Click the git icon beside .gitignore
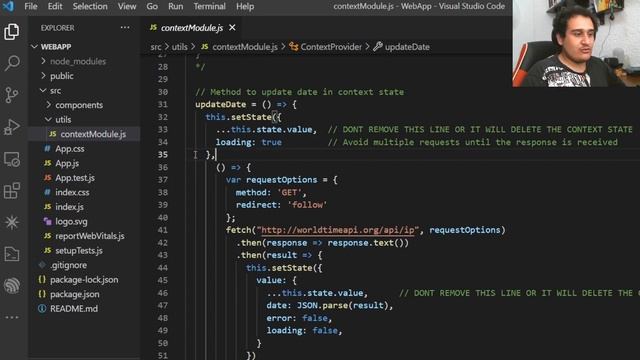 point(42,265)
